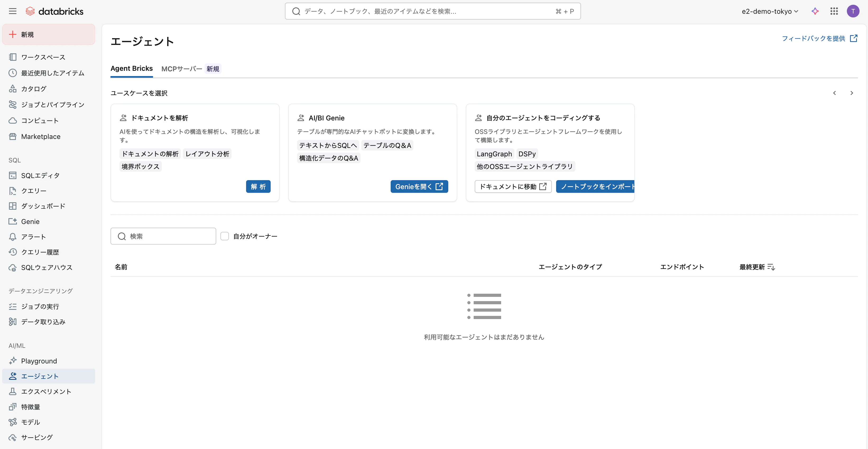Click the SQLウェアハウス icon
The image size is (868, 449).
12,268
